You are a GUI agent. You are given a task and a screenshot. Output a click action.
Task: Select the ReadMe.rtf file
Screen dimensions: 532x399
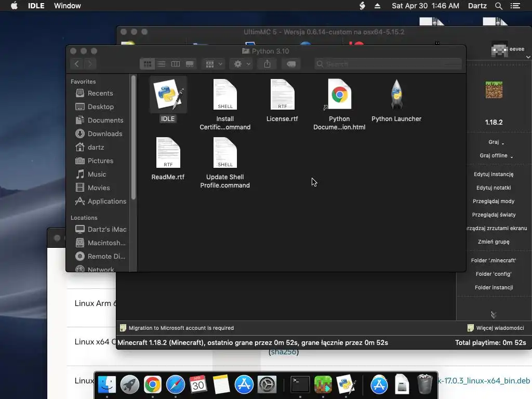coord(168,153)
